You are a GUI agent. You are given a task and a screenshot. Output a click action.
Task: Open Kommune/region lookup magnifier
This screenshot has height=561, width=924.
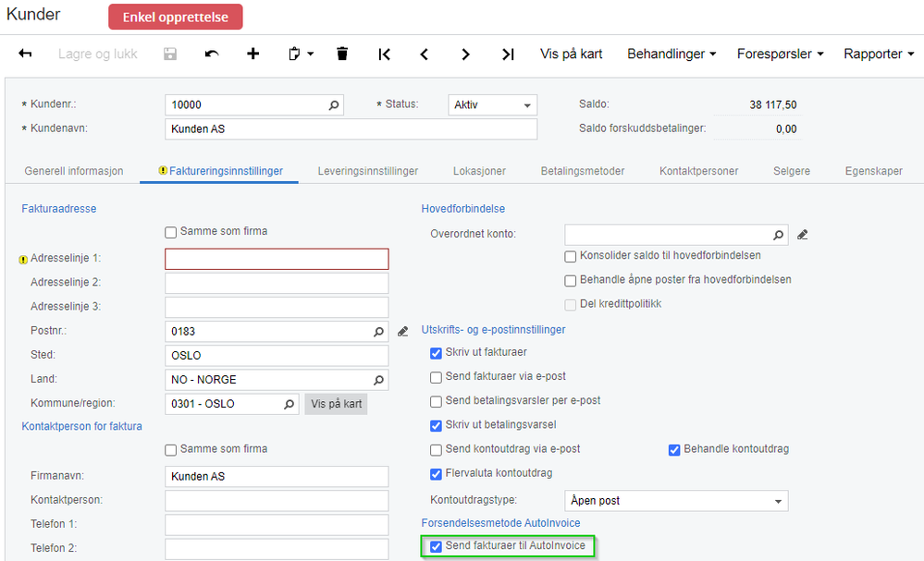pyautogui.click(x=289, y=405)
